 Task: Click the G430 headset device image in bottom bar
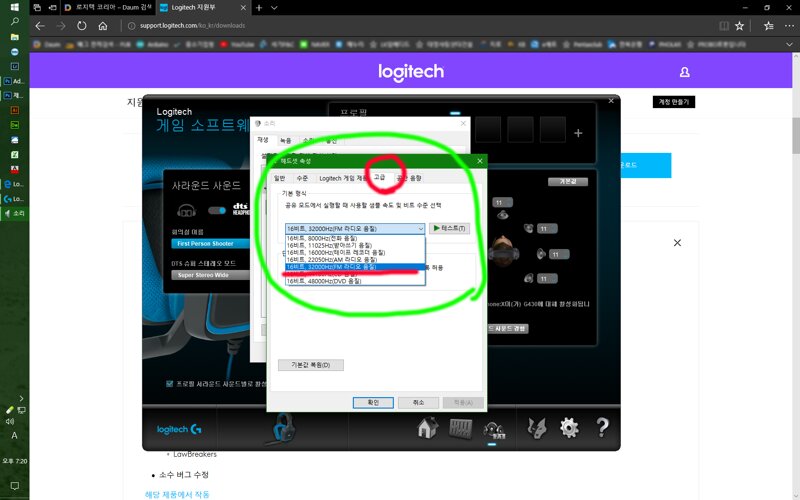click(282, 429)
